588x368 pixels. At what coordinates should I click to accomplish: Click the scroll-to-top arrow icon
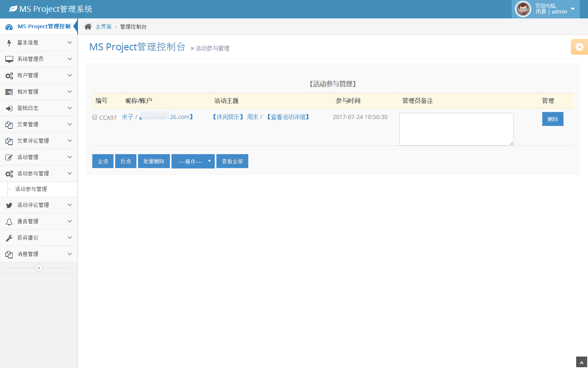point(581,363)
